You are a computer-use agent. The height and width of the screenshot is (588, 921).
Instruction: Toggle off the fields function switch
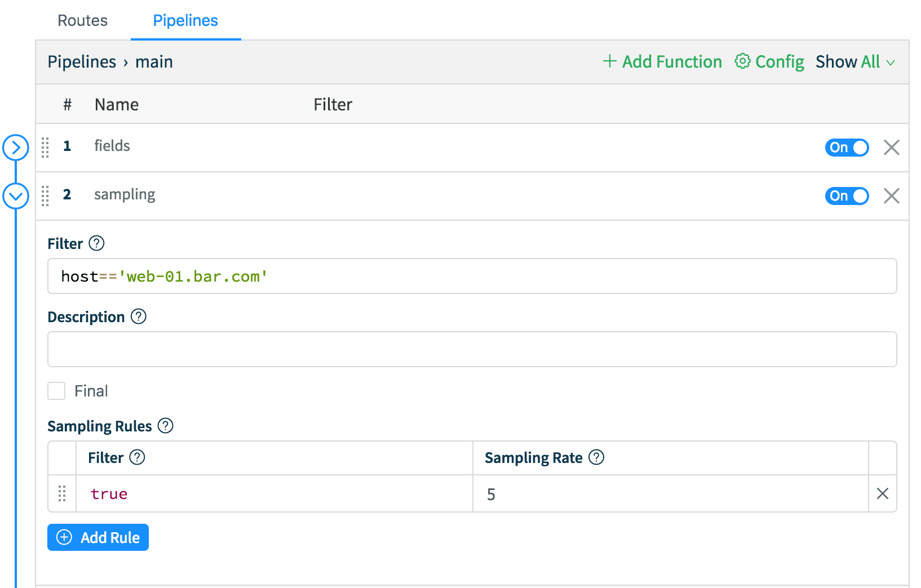tap(847, 148)
